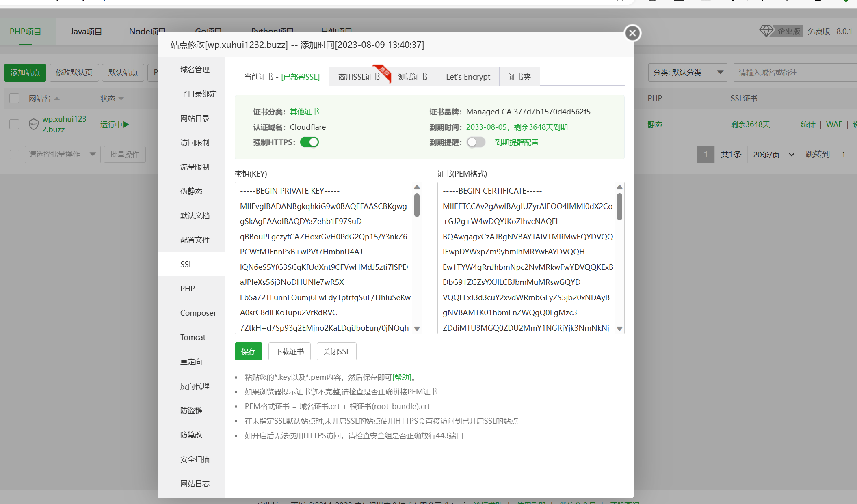Viewport: 857px width, 504px height.
Task: Open the 20条/页 page size dropdown
Action: point(772,154)
